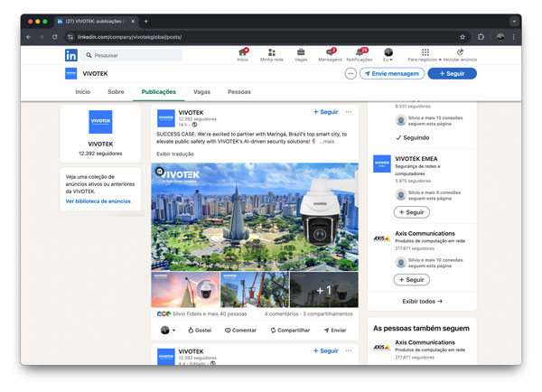Click the Envie mensagem button
The height and width of the screenshot is (392, 542).
pos(392,74)
